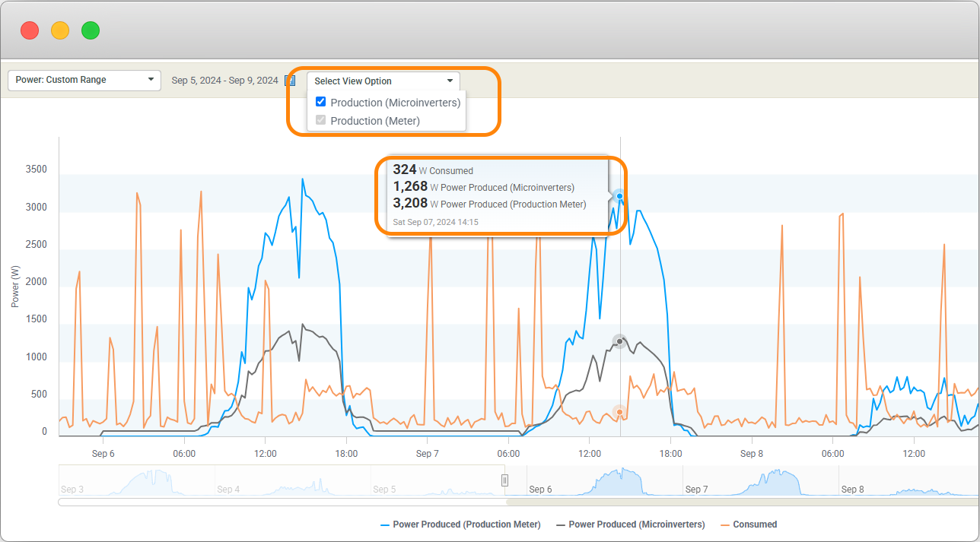Viewport: 980px width, 542px height.
Task: Click the Sep 7 x-axis label
Action: [x=428, y=454]
